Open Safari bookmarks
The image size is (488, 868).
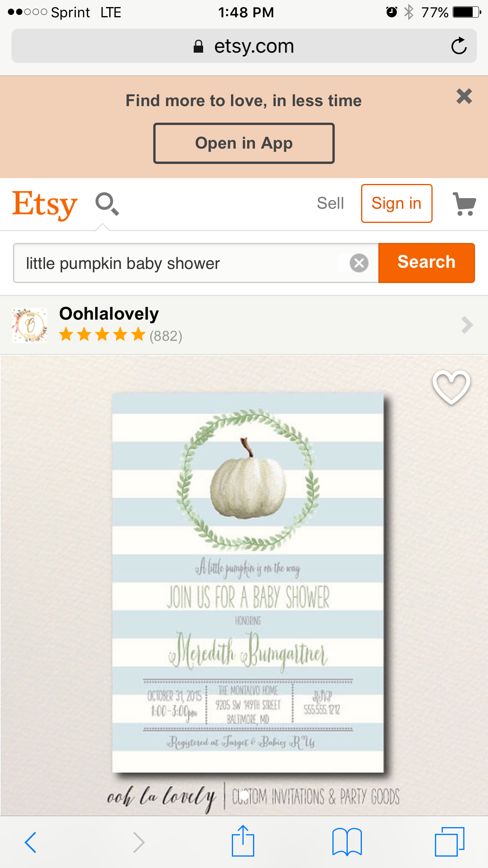tap(347, 842)
